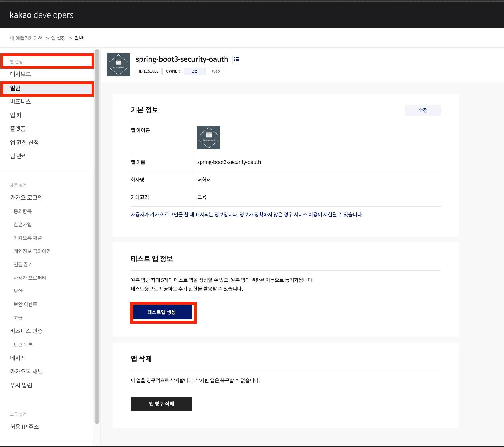504x447 pixels.
Task: Open 허용 IP 주소 settings
Action: point(24,427)
